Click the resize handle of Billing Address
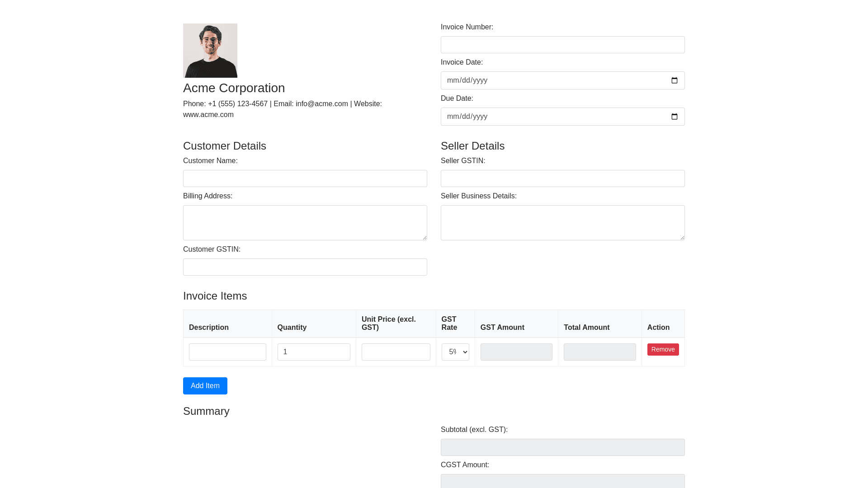This screenshot has width=868, height=488. point(424,237)
